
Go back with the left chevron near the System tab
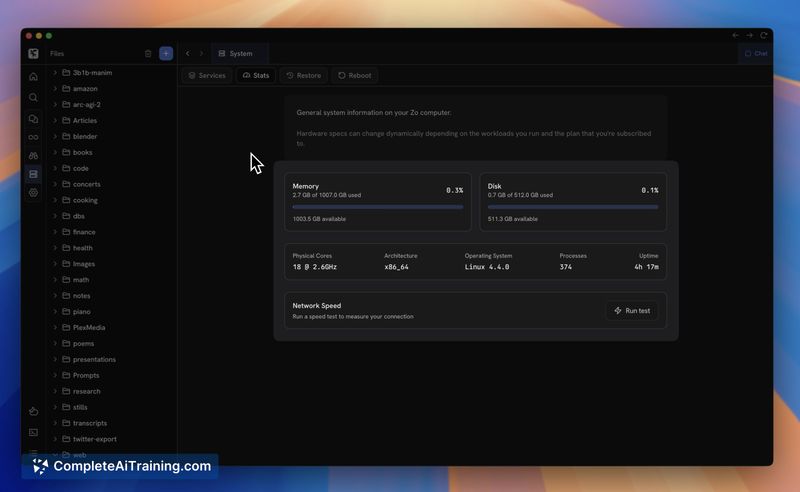click(x=188, y=54)
